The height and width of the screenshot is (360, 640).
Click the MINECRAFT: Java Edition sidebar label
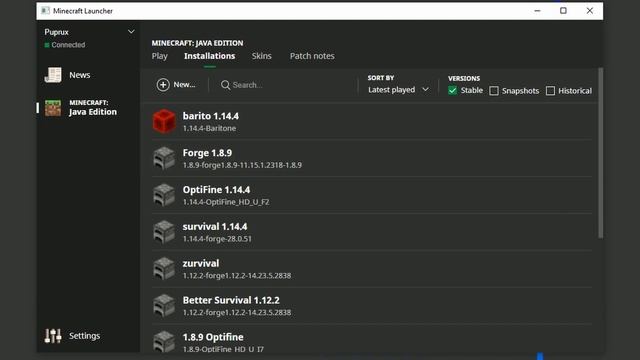pyautogui.click(x=93, y=108)
